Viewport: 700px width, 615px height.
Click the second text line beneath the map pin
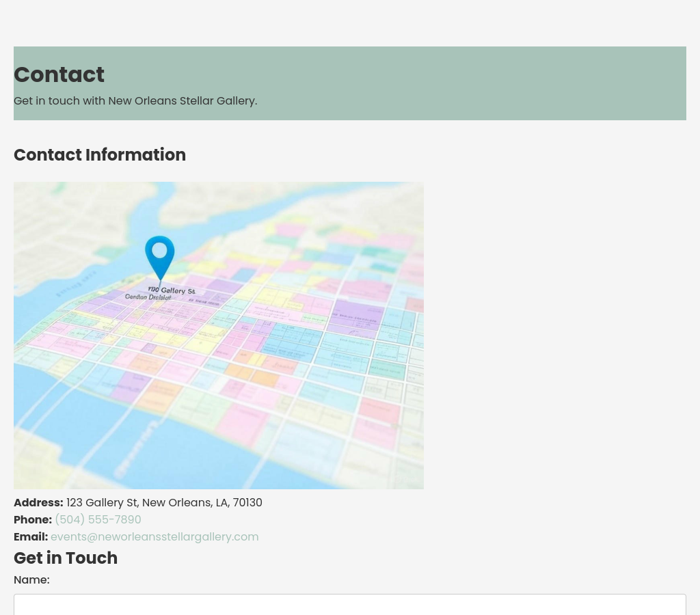[148, 297]
